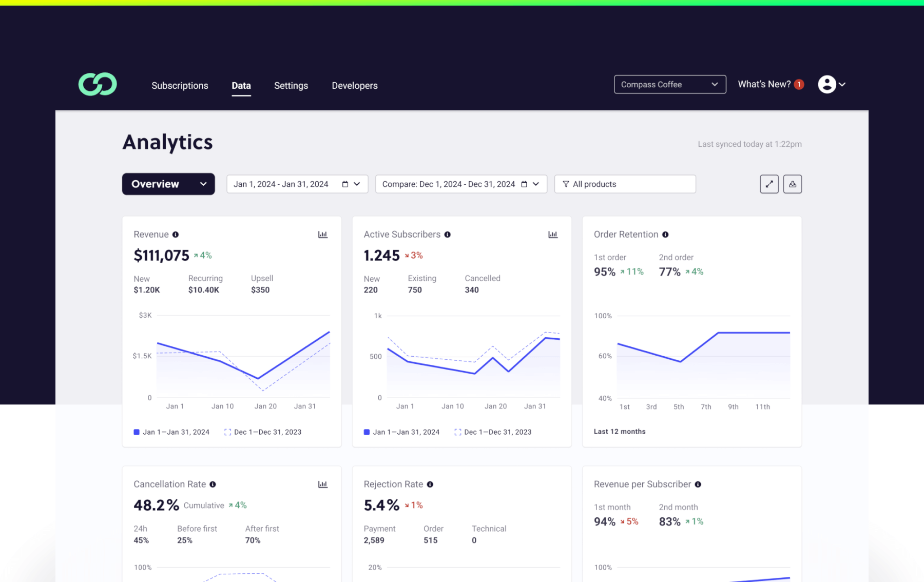Click the export download icon next to fullscreen
This screenshot has width=924, height=582.
click(x=793, y=184)
